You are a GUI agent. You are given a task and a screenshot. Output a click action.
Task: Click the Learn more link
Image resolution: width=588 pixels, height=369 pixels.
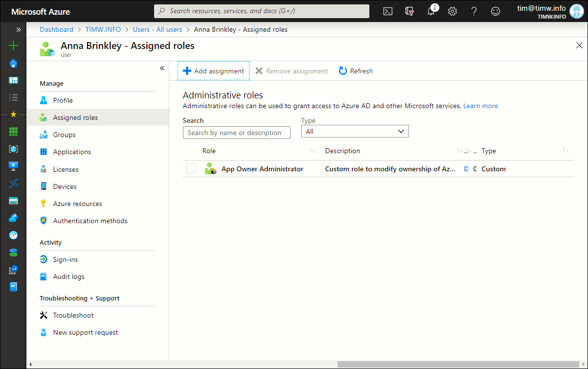pyautogui.click(x=480, y=106)
